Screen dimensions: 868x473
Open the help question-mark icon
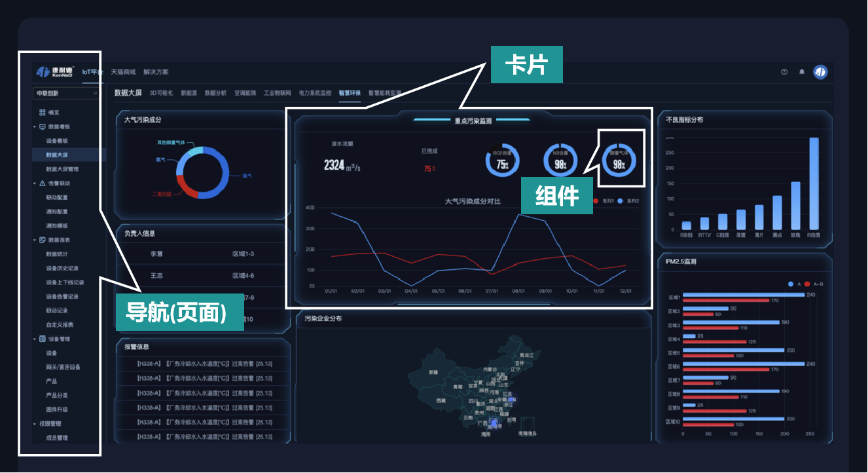(x=784, y=72)
